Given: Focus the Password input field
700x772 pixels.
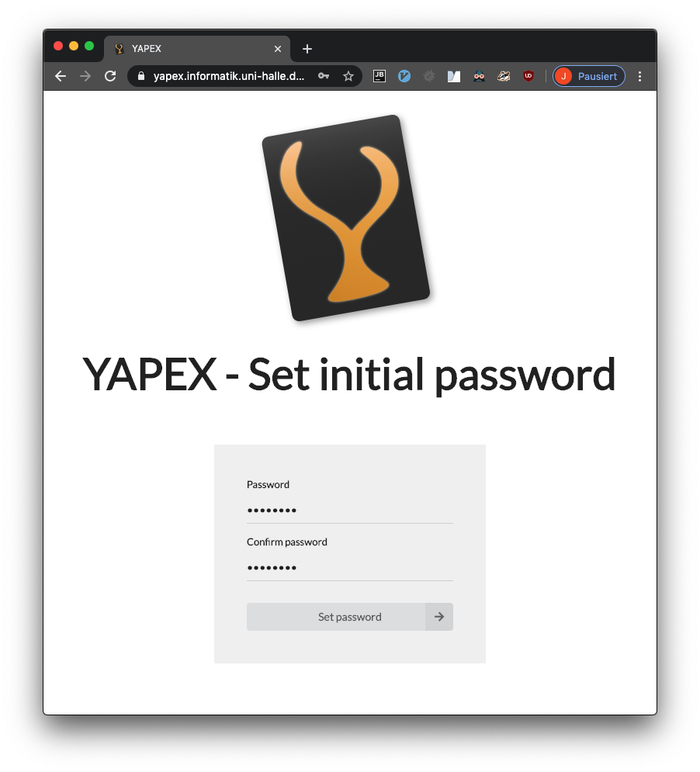Looking at the screenshot, I should coord(349,510).
